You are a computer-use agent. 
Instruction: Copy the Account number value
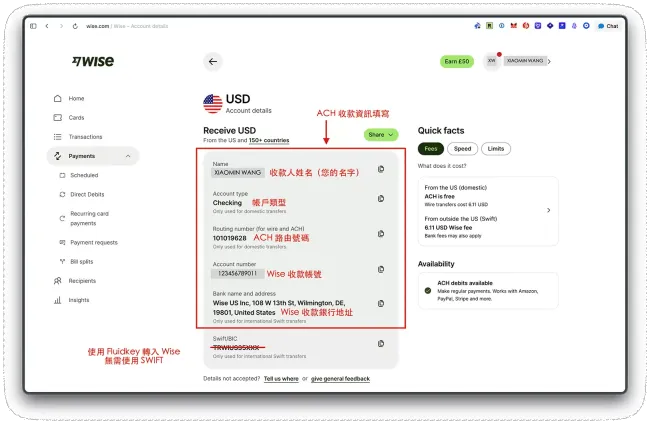381,270
